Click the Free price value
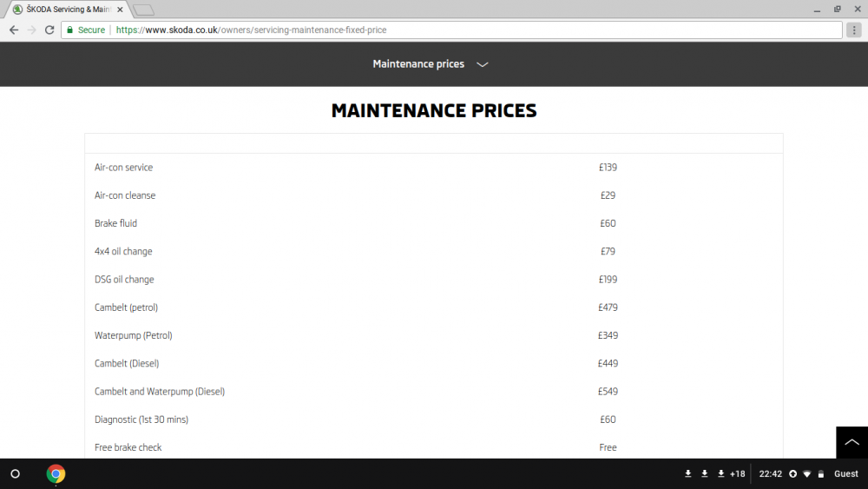 (608, 447)
